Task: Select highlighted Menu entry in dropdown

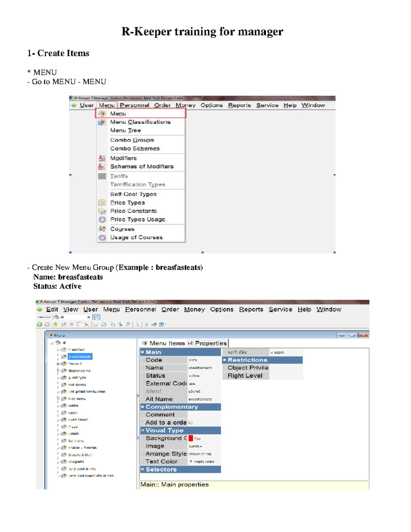Action: click(x=141, y=113)
